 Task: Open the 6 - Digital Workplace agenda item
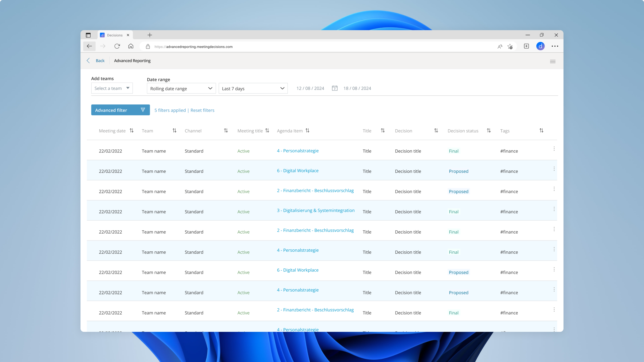click(297, 170)
